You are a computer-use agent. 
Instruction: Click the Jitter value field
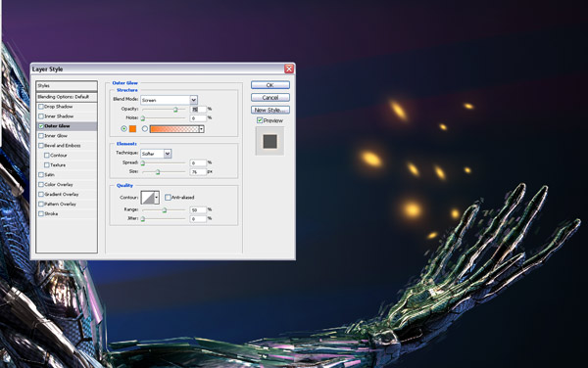tap(198, 219)
